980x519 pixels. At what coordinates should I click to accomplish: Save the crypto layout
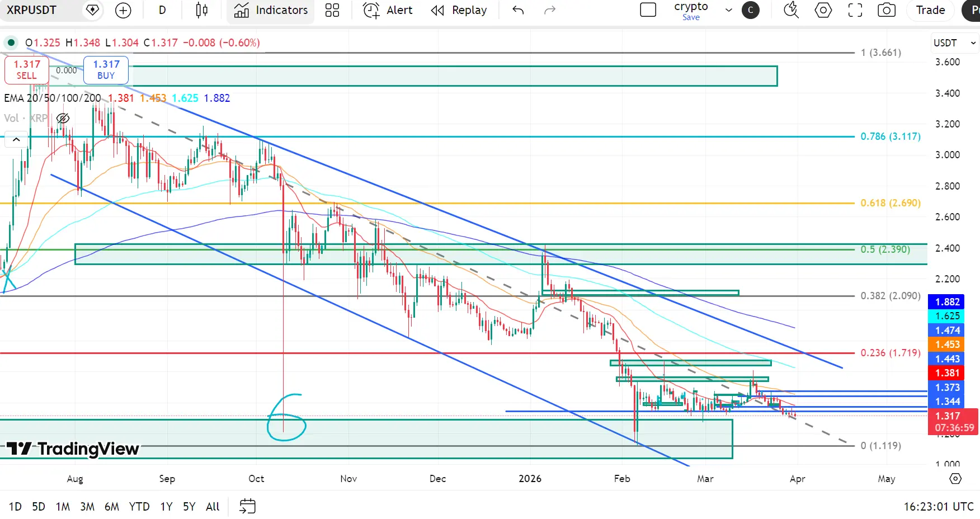pyautogui.click(x=691, y=17)
